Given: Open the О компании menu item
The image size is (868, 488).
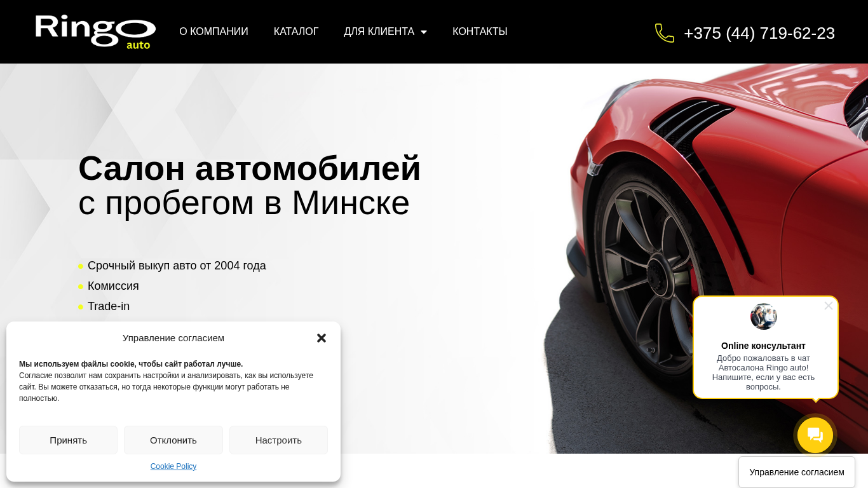Looking at the screenshot, I should 214,32.
